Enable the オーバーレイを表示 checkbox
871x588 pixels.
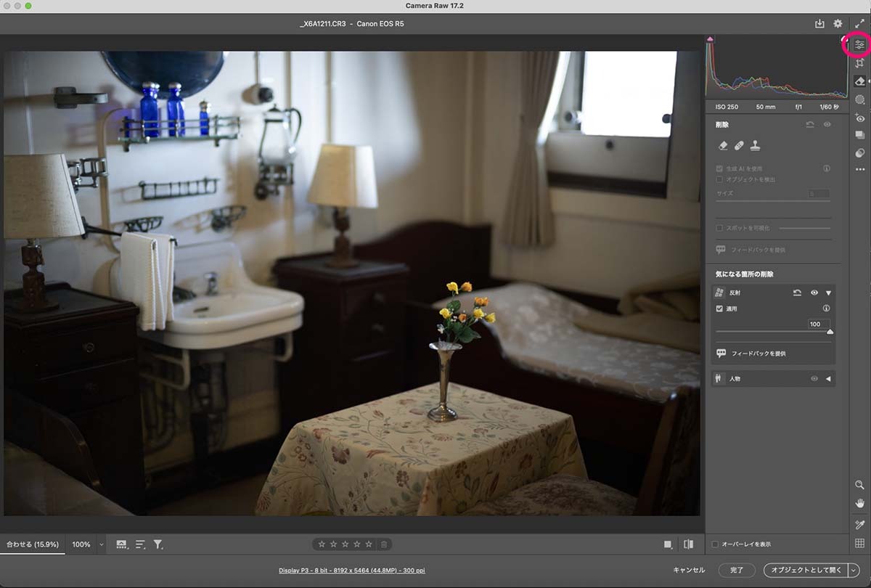(x=716, y=544)
